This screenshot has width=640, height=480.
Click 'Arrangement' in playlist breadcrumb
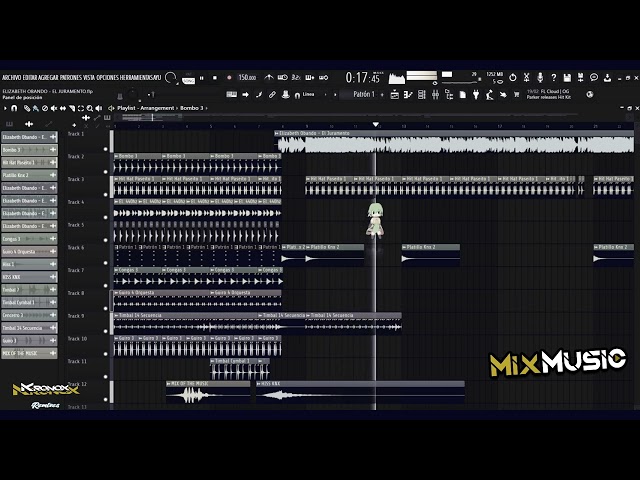pos(157,108)
